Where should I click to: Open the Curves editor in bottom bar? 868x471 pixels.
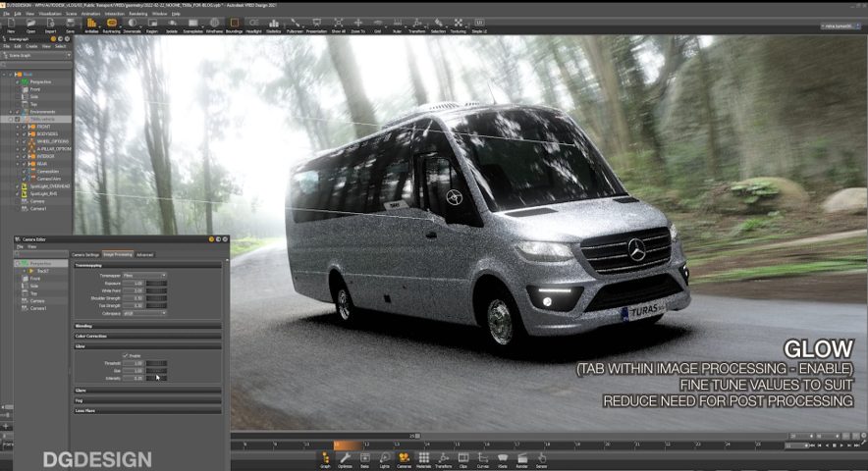[482, 459]
